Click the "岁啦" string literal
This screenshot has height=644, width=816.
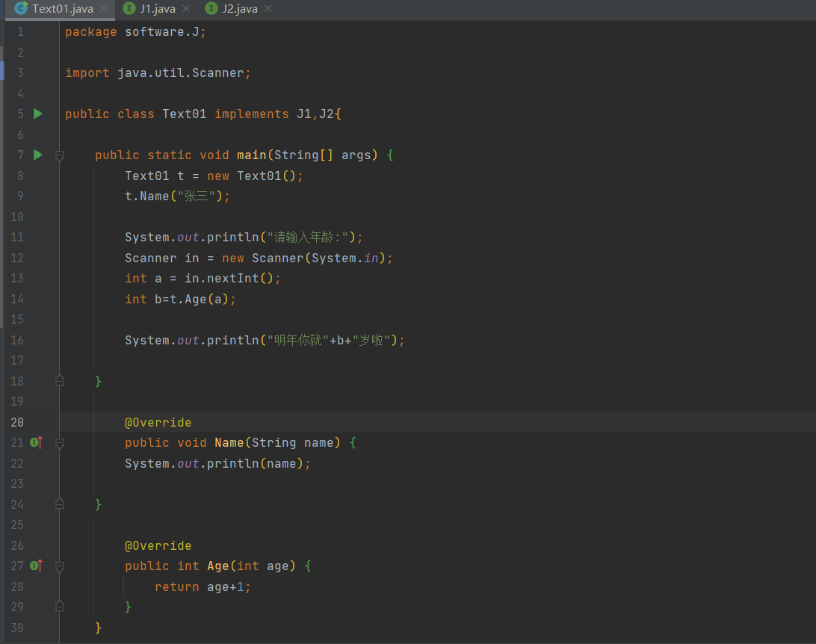tap(371, 340)
